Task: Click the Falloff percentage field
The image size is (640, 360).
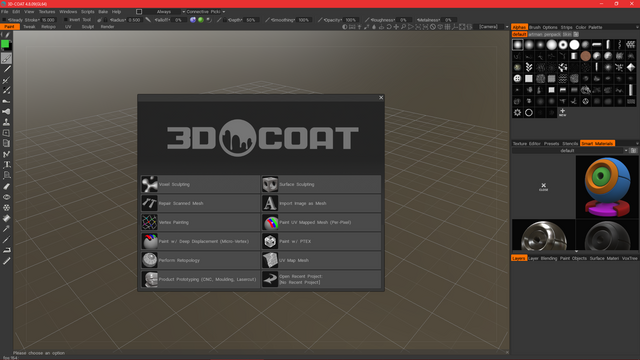Action: (x=179, y=20)
